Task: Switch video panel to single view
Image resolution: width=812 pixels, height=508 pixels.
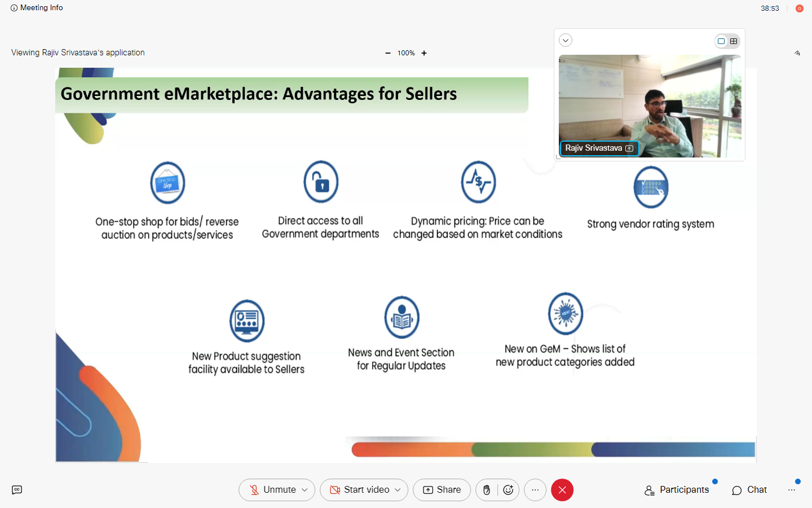Action: click(721, 41)
